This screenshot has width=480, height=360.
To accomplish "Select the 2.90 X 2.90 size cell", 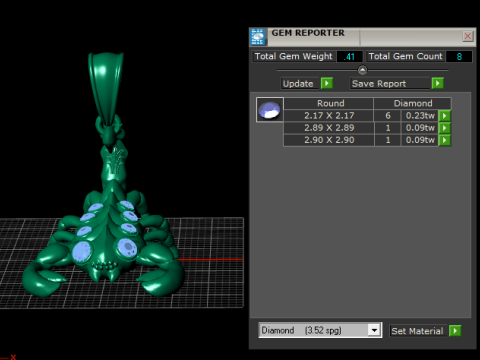I will click(329, 140).
